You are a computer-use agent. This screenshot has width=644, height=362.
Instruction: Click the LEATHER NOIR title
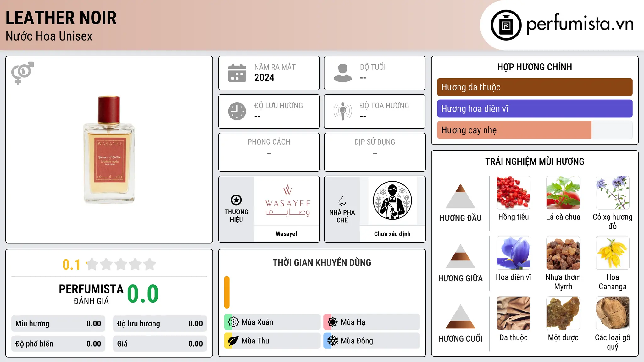click(x=61, y=18)
